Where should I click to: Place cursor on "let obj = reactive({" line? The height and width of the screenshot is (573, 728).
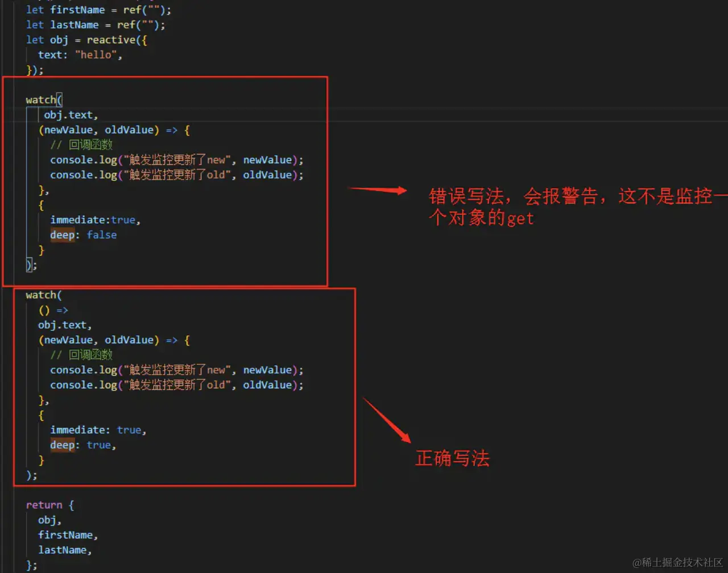click(x=86, y=40)
